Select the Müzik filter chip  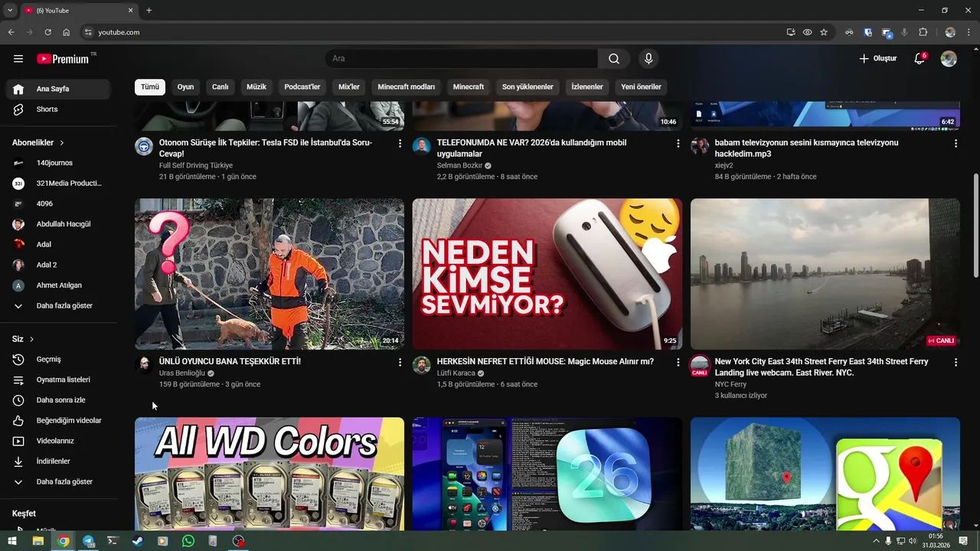(256, 87)
